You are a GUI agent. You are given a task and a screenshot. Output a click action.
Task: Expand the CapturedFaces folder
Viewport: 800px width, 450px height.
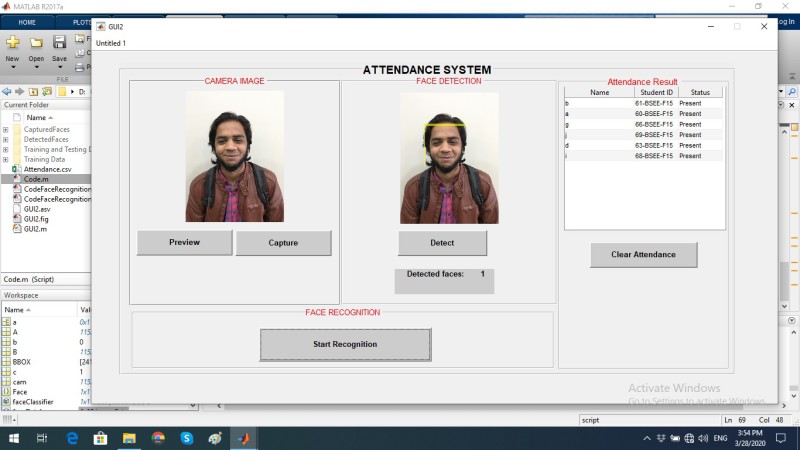point(6,130)
